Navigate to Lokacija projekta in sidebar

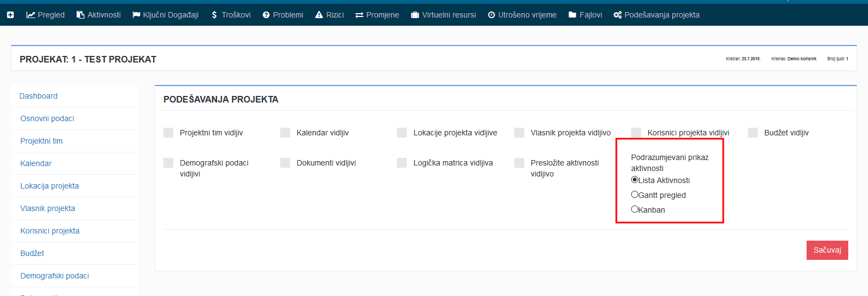49,186
